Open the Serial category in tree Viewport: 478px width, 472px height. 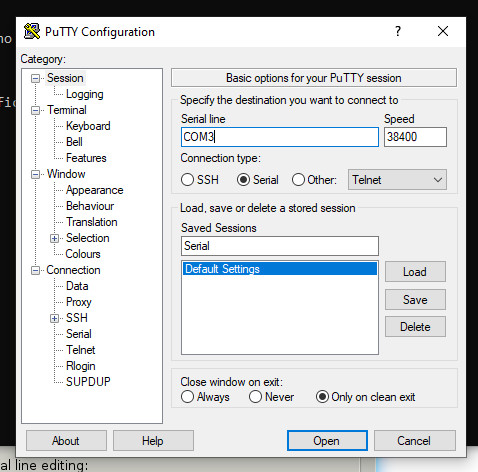point(79,334)
